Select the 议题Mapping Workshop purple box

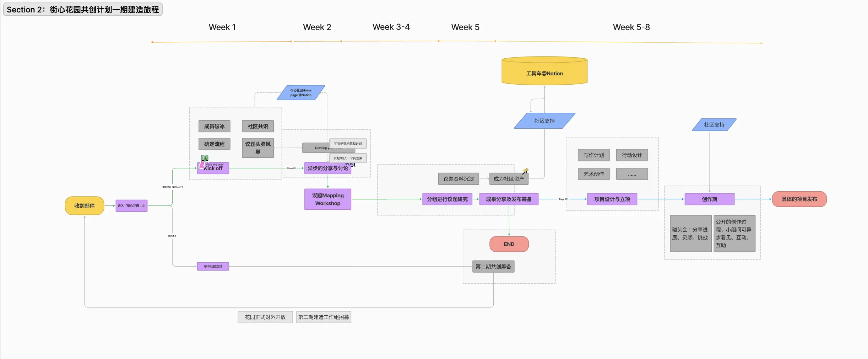327,199
